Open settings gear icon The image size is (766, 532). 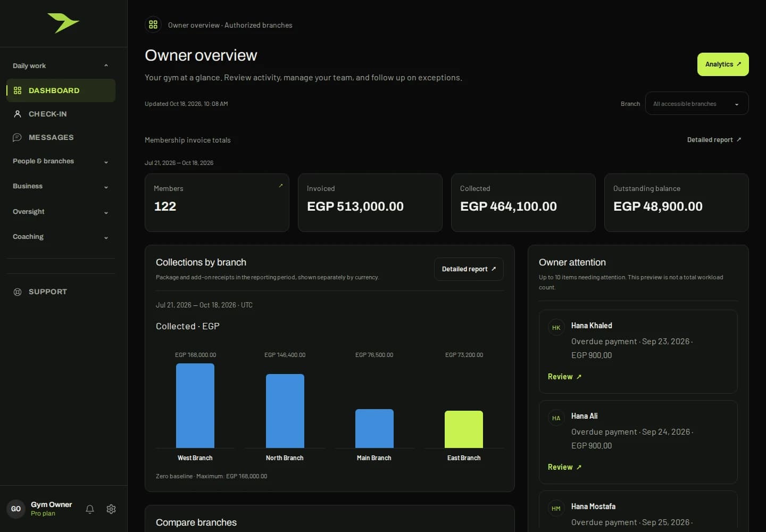point(111,509)
